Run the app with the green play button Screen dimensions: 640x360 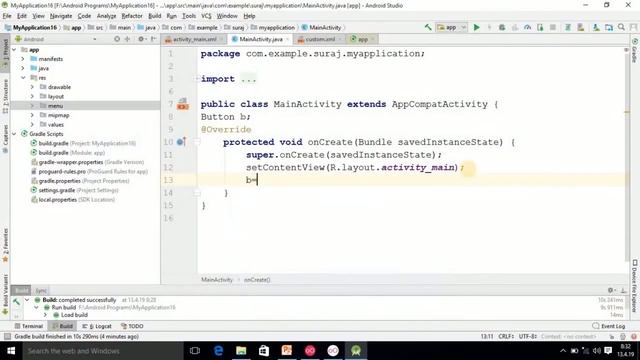476,27
